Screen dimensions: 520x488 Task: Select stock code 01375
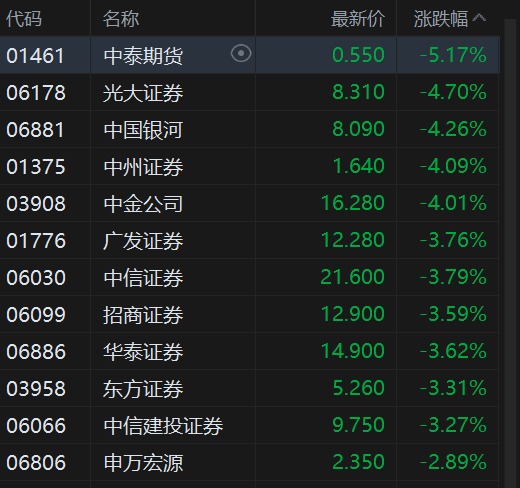coord(36,167)
